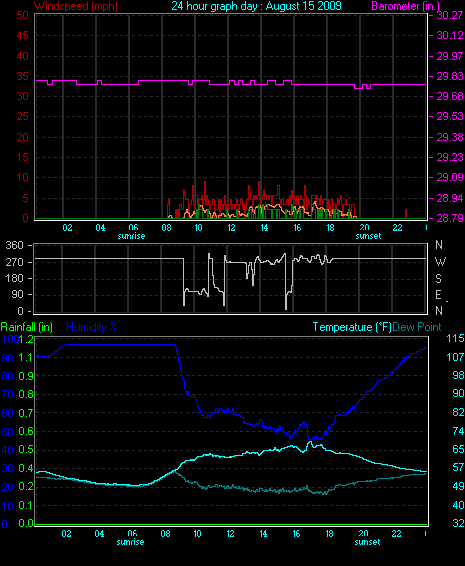Click the temperature axis value 82

click(x=458, y=412)
